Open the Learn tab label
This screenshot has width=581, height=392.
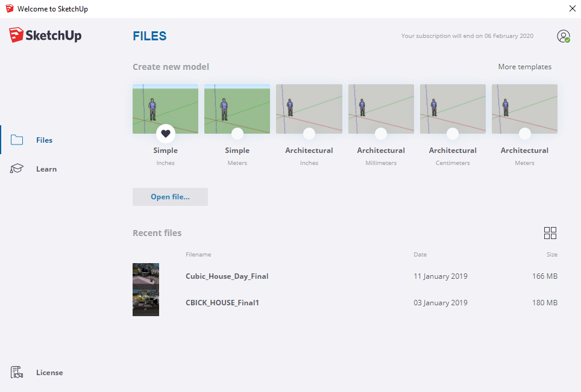(x=46, y=169)
